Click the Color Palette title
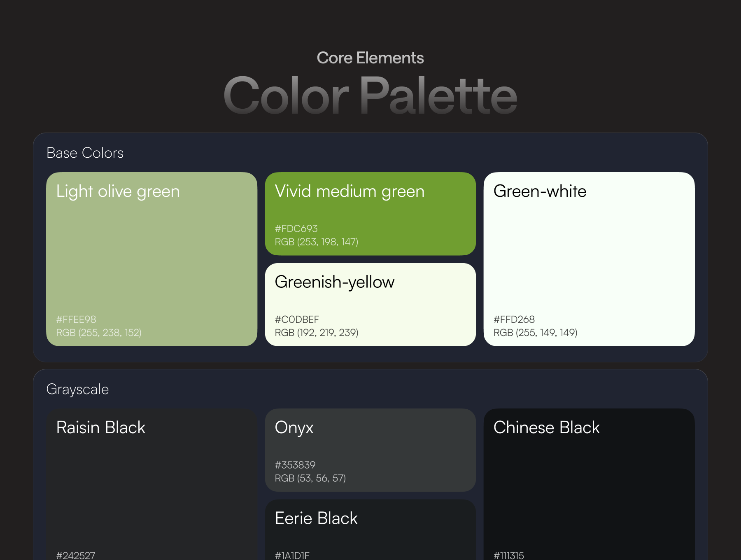 (x=370, y=96)
